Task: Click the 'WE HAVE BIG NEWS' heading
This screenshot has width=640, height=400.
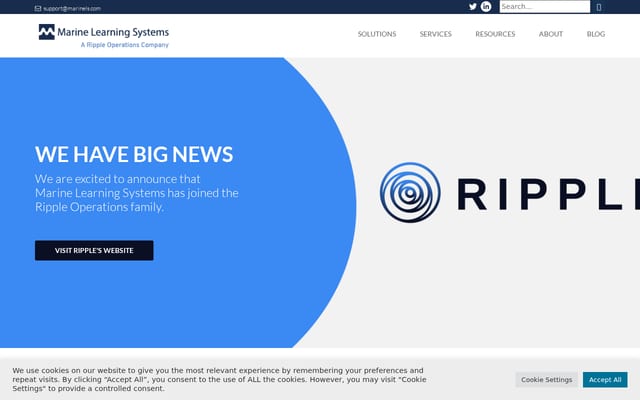Action: click(134, 154)
